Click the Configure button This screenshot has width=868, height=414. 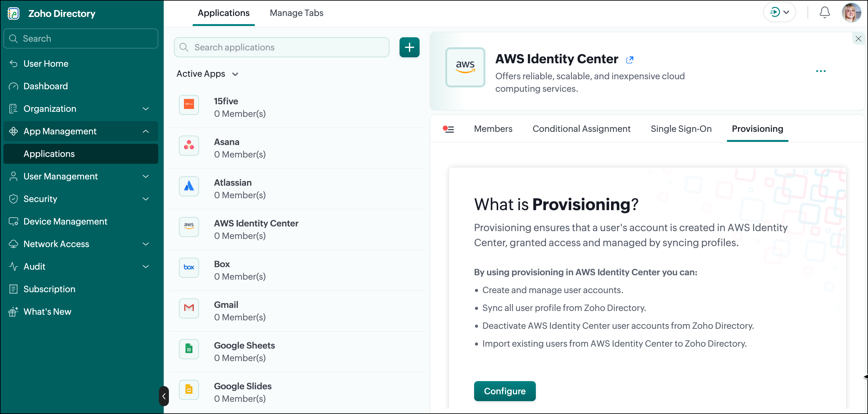click(x=505, y=391)
